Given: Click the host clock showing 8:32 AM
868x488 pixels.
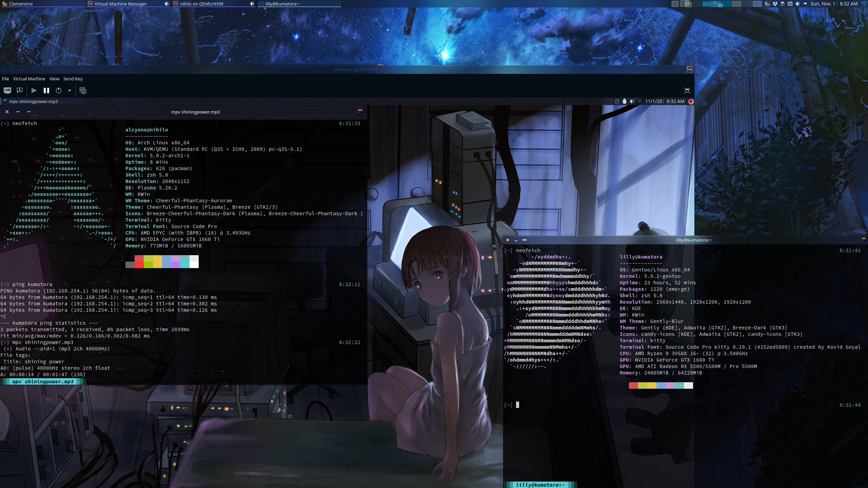Looking at the screenshot, I should tap(848, 4).
